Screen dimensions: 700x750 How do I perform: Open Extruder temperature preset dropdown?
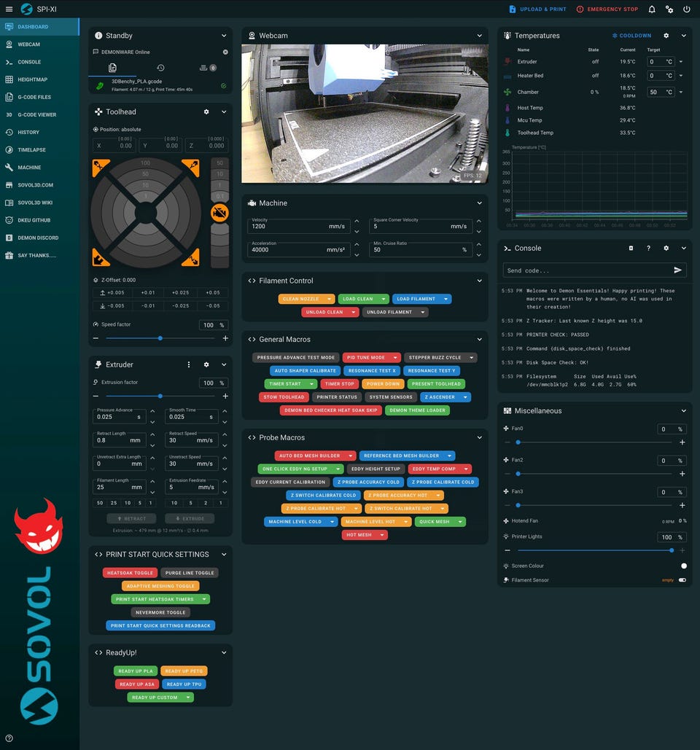(681, 62)
